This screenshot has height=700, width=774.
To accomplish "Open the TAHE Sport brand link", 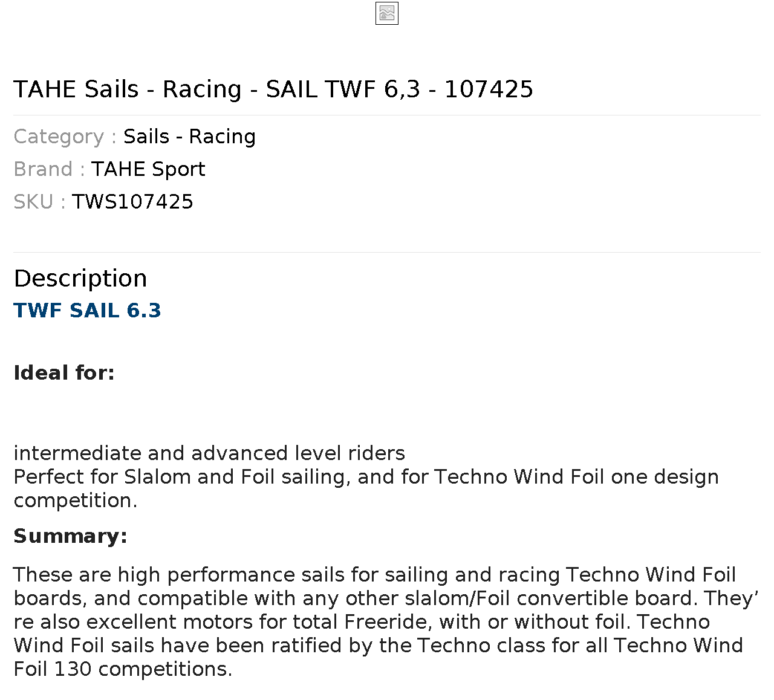I will coord(148,169).
